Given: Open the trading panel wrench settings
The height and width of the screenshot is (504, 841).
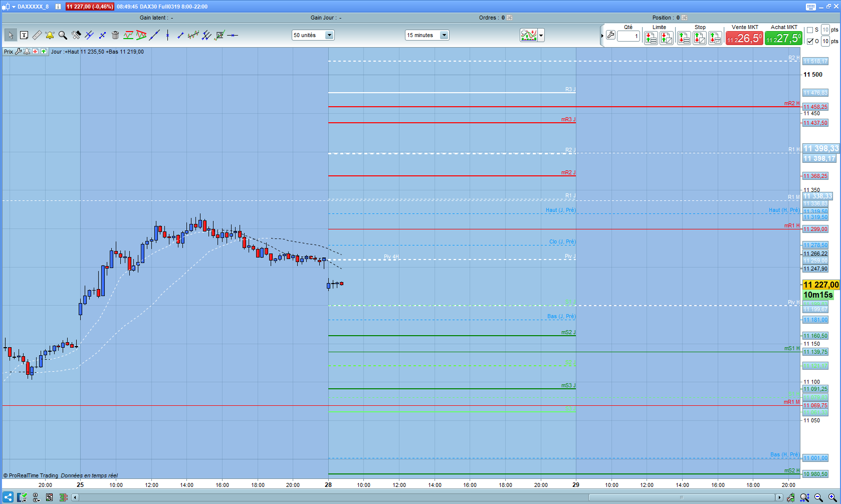Looking at the screenshot, I should [610, 35].
